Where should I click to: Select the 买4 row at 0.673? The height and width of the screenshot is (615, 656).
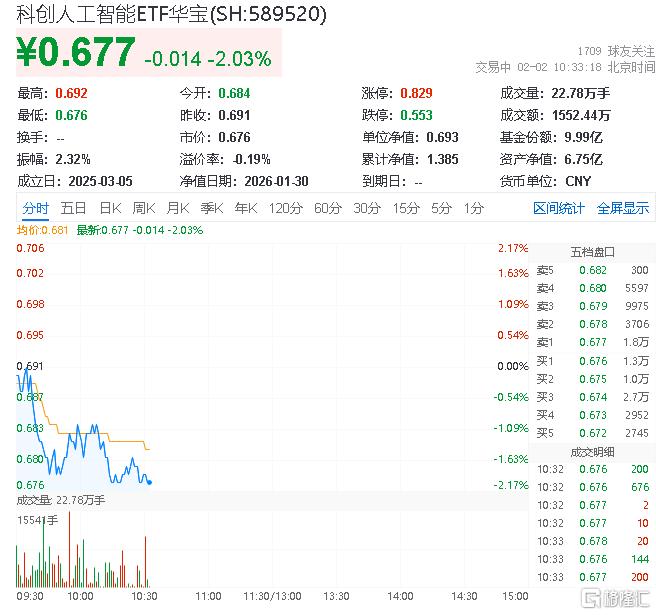592,415
